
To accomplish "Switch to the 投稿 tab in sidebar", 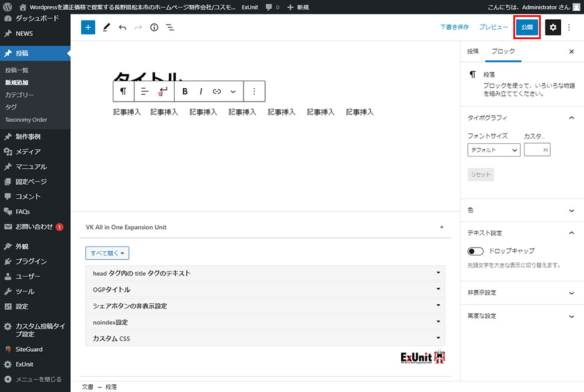I will (472, 51).
